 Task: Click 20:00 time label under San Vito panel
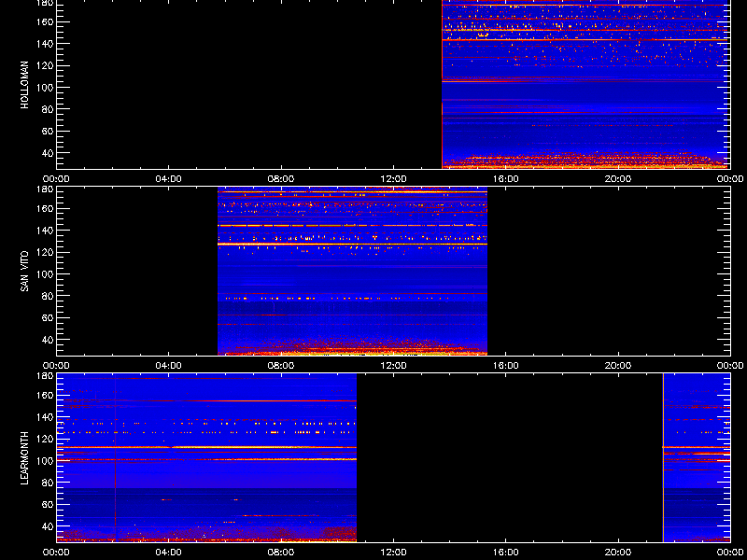tap(618, 366)
